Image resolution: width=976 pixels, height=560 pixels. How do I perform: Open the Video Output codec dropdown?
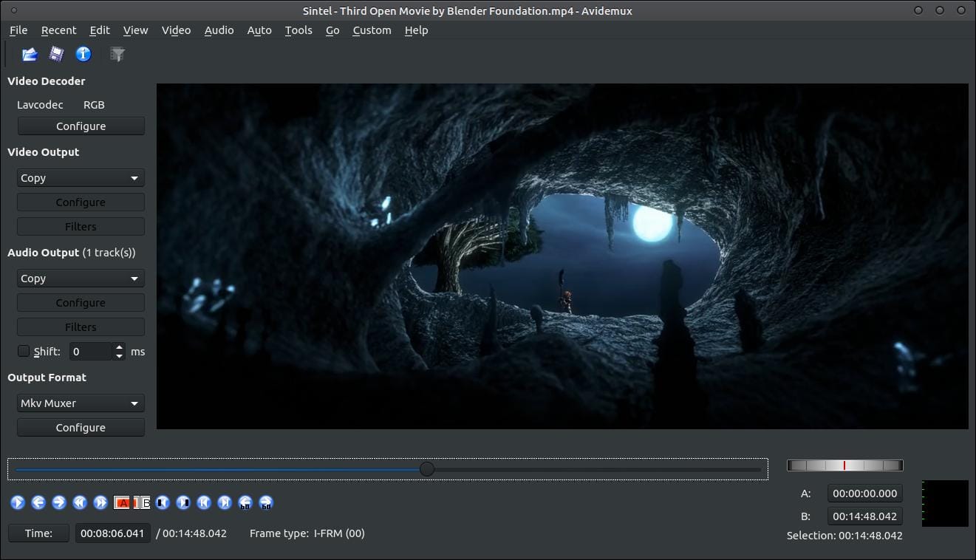coord(80,177)
